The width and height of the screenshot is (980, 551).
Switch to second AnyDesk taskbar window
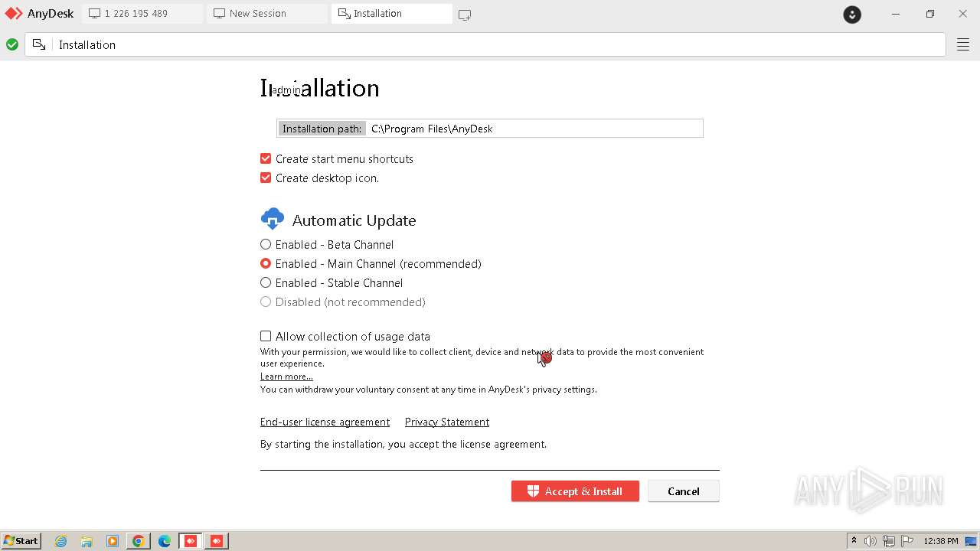[217, 541]
